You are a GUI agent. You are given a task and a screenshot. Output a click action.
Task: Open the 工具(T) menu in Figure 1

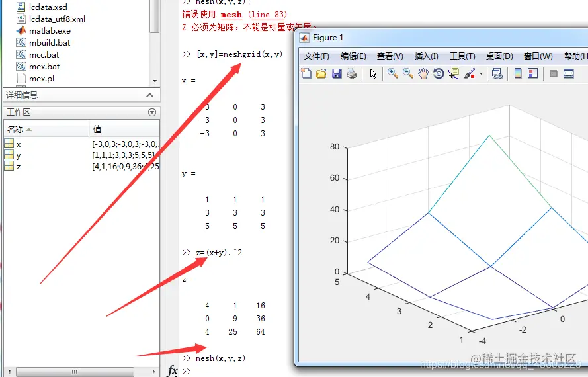click(462, 56)
